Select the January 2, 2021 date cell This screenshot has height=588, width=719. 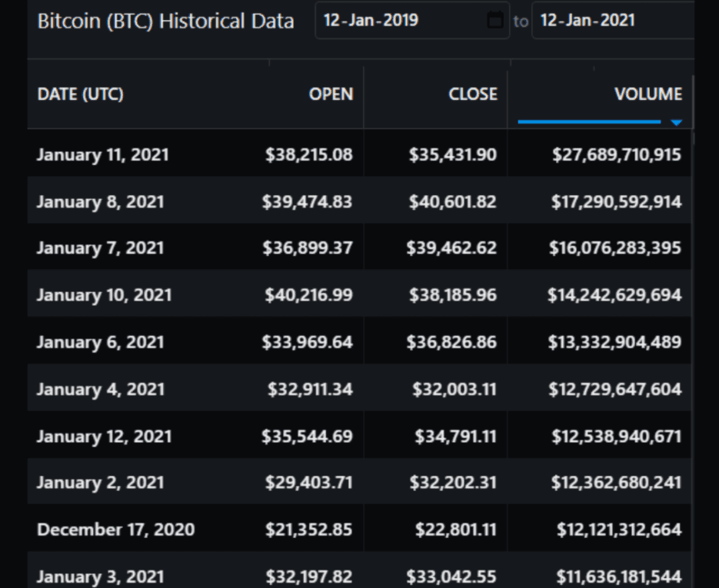pos(101,482)
